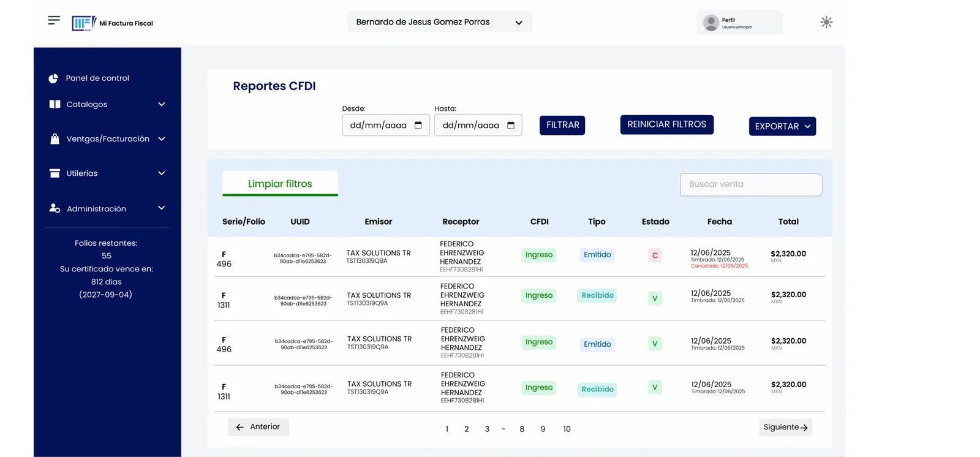This screenshot has height=457, width=980.
Task: Open the Bernardo de Jesus Gomez Porras dropdown
Action: click(439, 22)
